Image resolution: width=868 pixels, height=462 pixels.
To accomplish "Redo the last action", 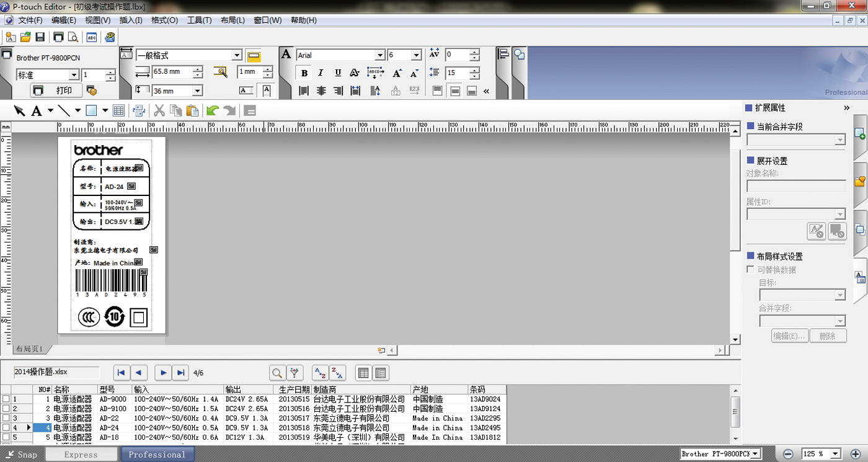I will (229, 111).
